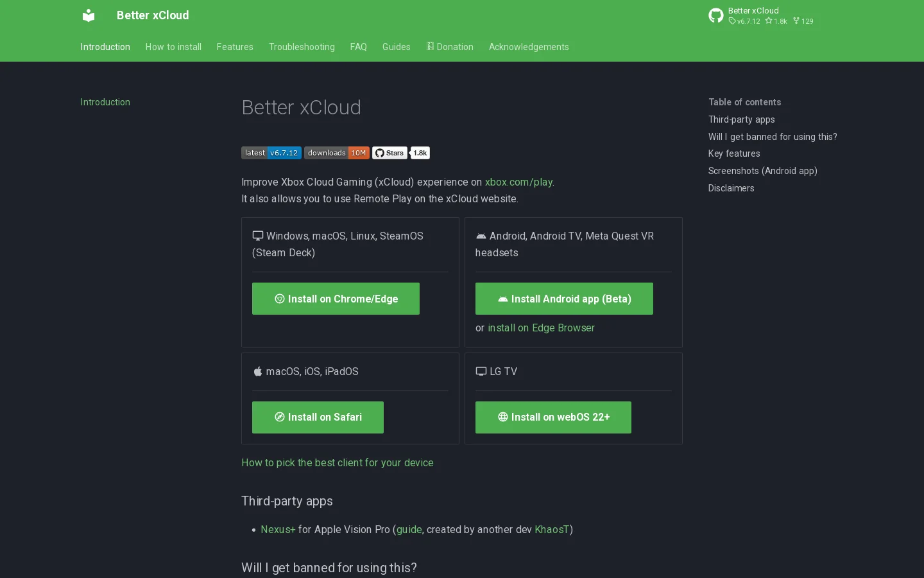Click the Android icon beside Android, Android TV

click(481, 236)
